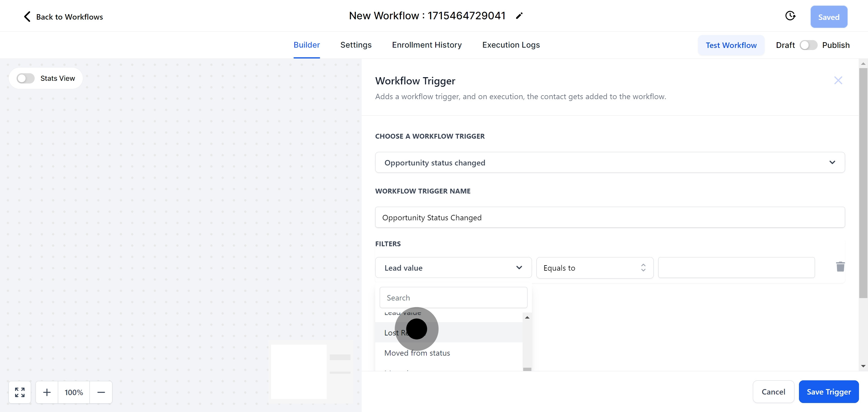Screen dimensions: 868x412
Task: Click the fit-to-screen expand icon
Action: click(20, 392)
